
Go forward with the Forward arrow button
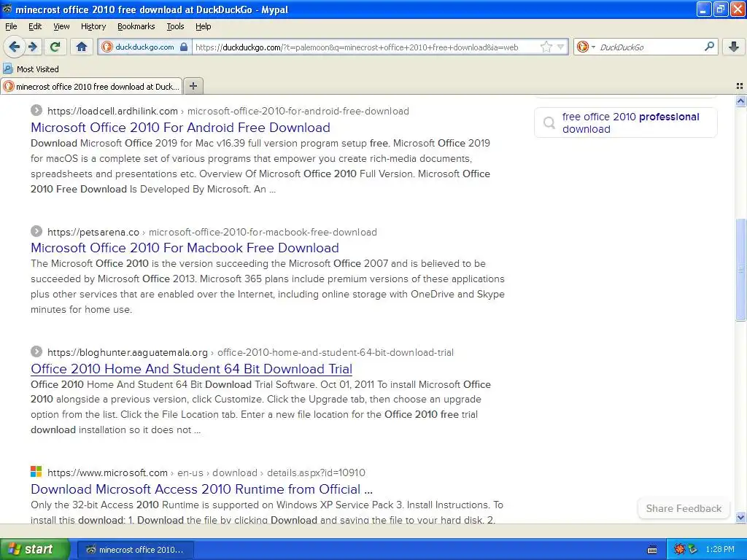(32, 47)
